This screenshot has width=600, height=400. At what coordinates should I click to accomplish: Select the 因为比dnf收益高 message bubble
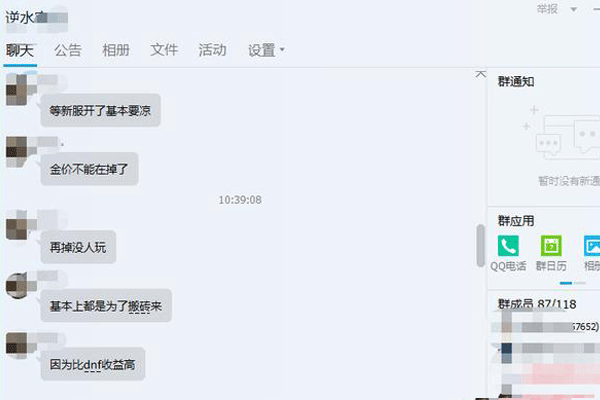tap(93, 364)
